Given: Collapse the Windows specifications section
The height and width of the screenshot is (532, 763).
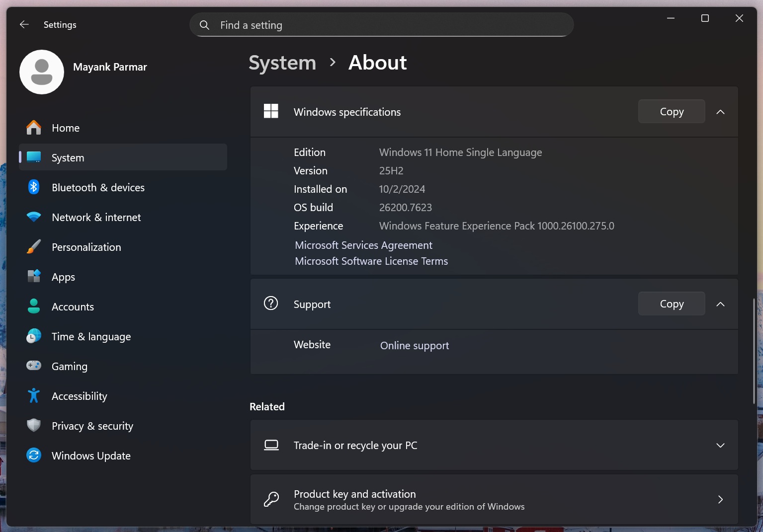Looking at the screenshot, I should pos(720,112).
